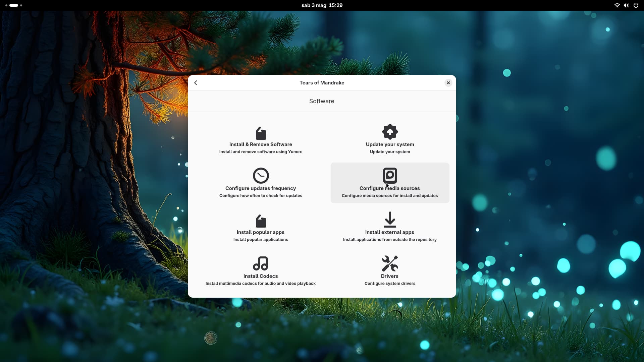Select the clock icon for updates frequency
This screenshot has width=644, height=362.
pyautogui.click(x=261, y=175)
